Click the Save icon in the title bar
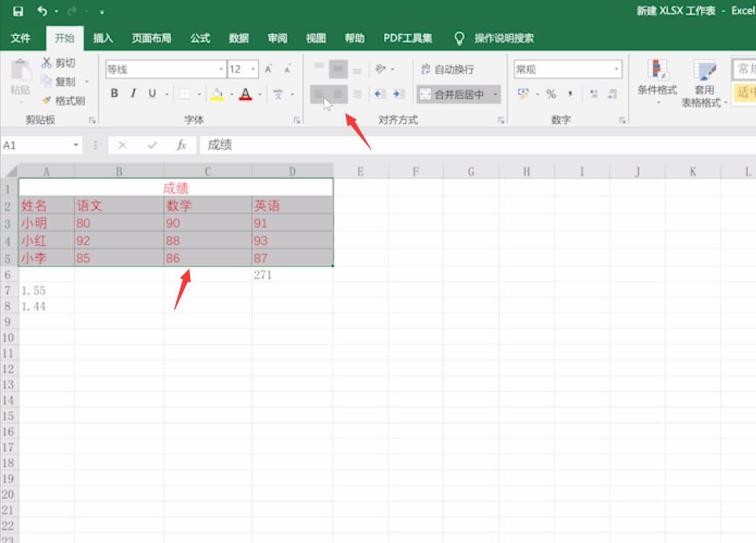The width and height of the screenshot is (756, 543). (x=18, y=11)
